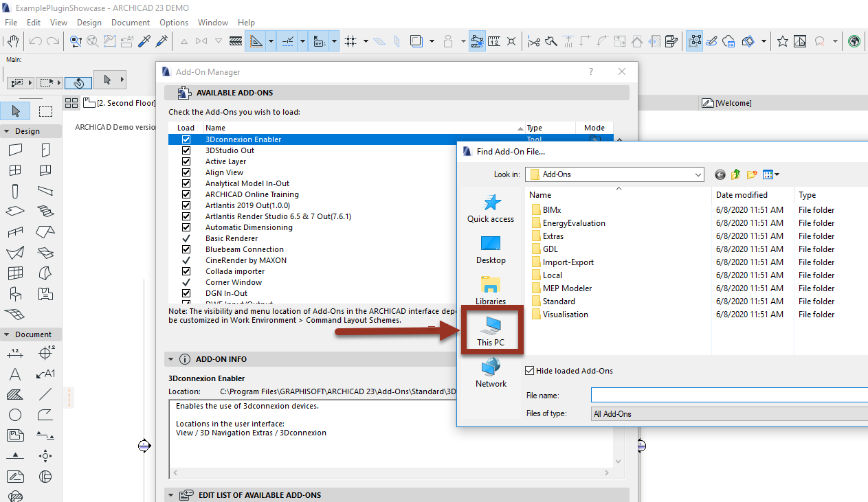This screenshot has height=502, width=868.
Task: Uncheck the 3DStudio Out load checkbox
Action: pyautogui.click(x=186, y=150)
